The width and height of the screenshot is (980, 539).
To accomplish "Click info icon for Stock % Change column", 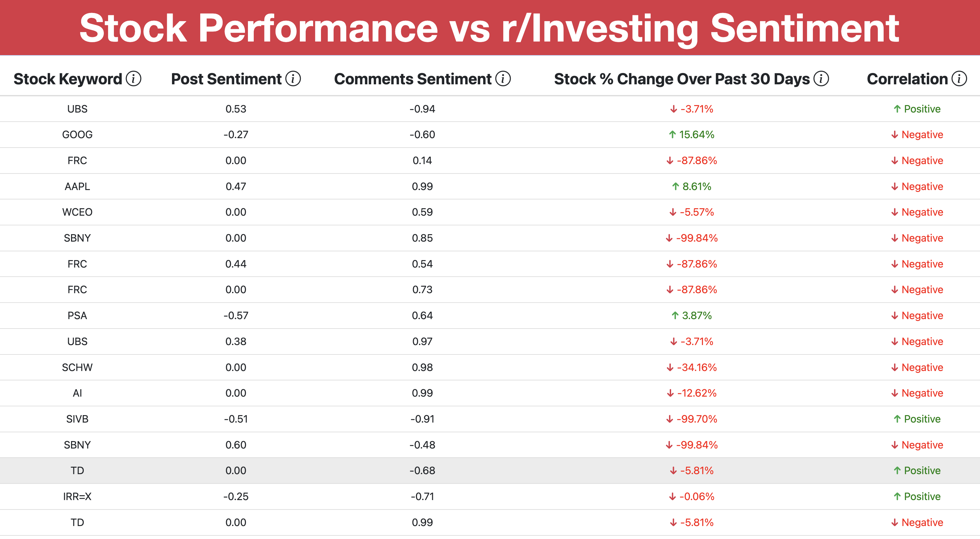I will [x=821, y=79].
